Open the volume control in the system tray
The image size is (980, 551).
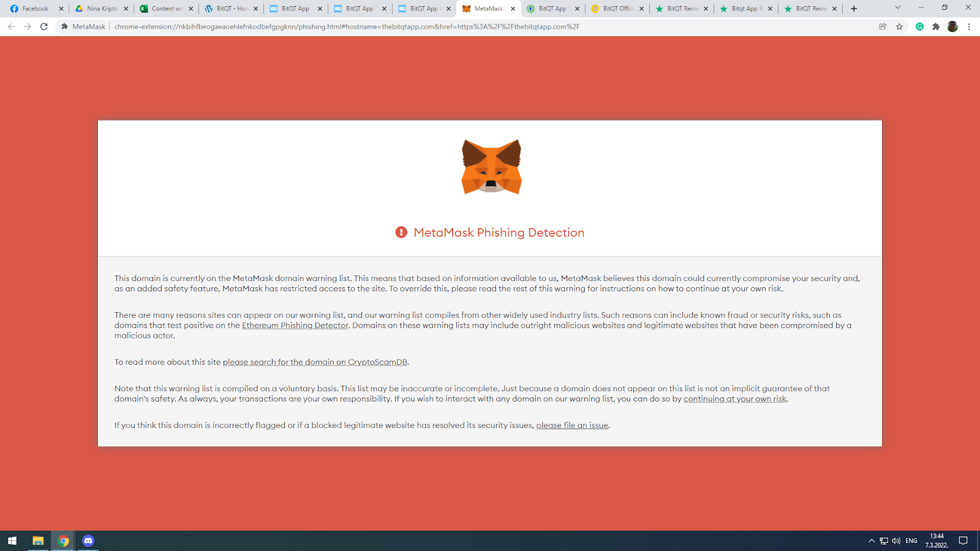[896, 541]
